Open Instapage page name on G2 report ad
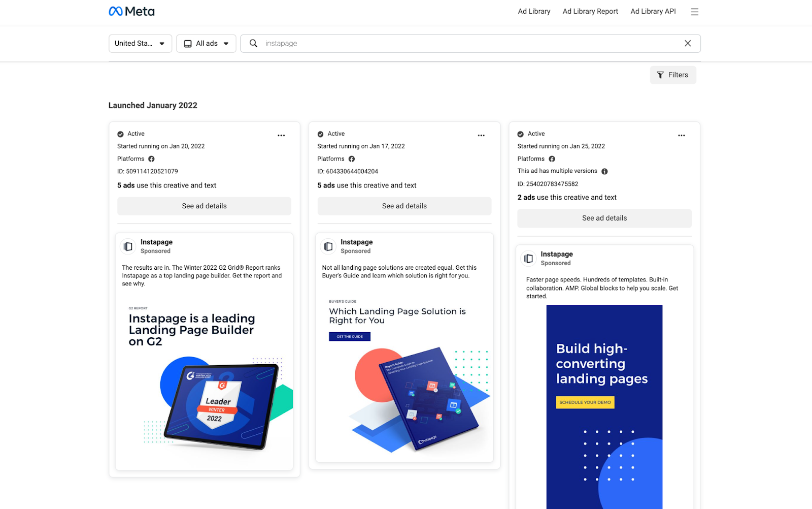 tap(156, 242)
